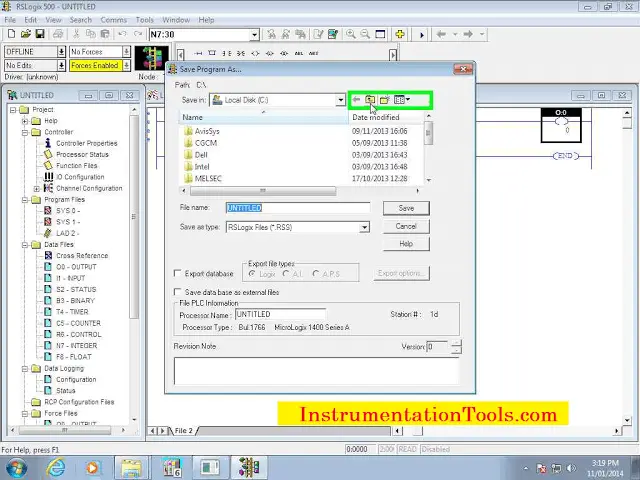Viewport: 640px width, 480px height.
Task: Open the Comms menu
Action: pos(113,20)
